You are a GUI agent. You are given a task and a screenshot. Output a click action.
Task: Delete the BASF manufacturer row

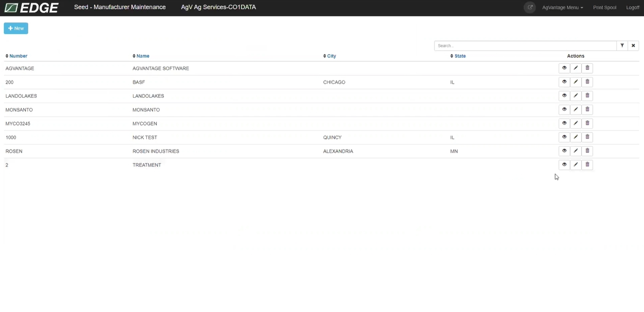pyautogui.click(x=587, y=82)
